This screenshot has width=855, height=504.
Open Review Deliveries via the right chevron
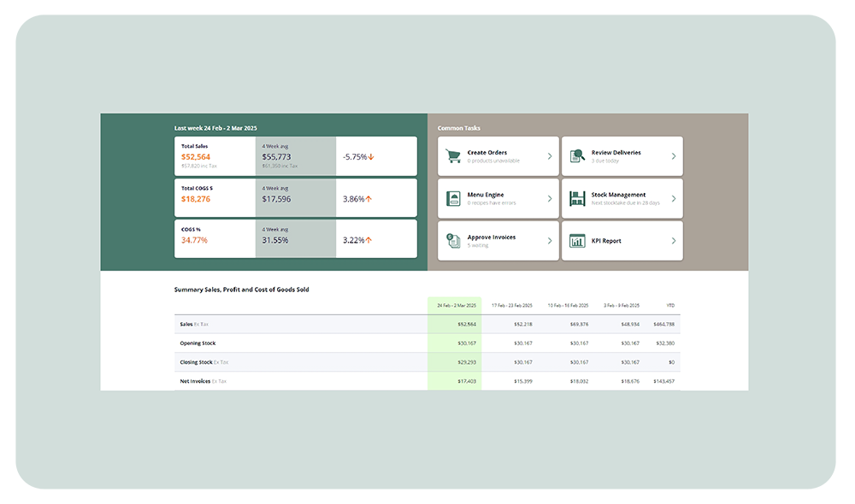pyautogui.click(x=674, y=156)
